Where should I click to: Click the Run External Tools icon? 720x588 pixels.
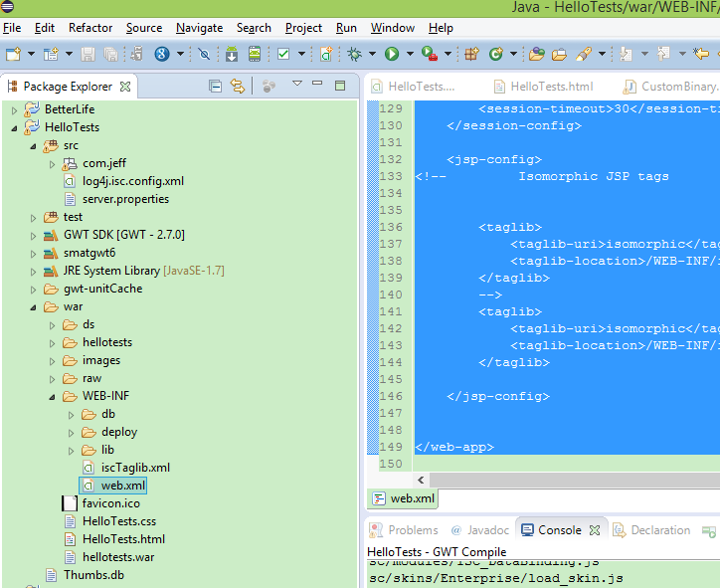[x=429, y=54]
